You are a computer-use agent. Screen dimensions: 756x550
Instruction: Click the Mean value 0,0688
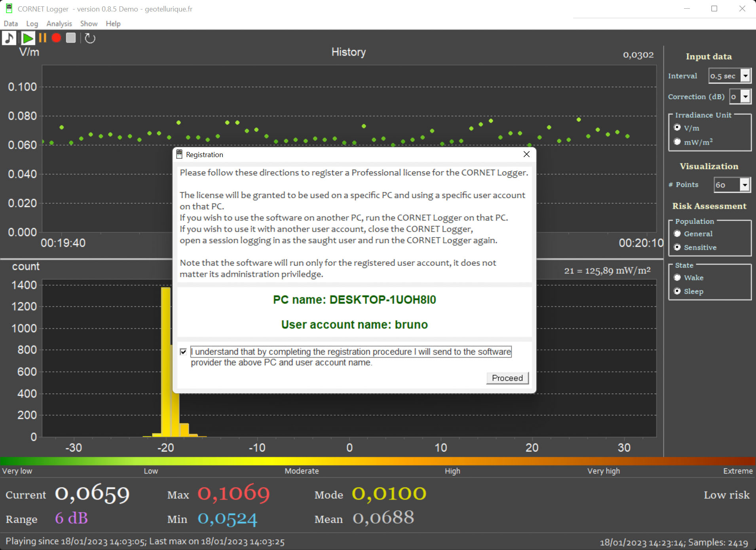[384, 518]
